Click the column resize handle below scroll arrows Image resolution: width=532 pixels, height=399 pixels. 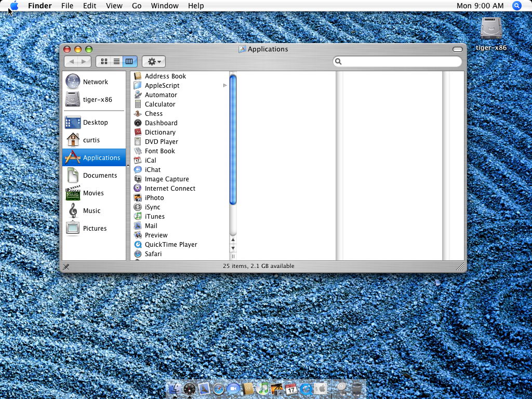tap(233, 257)
